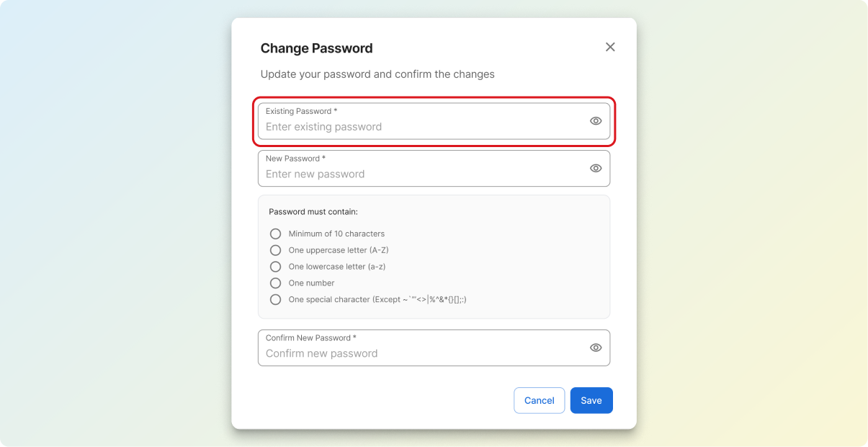
Task: Click the Change Password dialog title
Action: [x=317, y=48]
